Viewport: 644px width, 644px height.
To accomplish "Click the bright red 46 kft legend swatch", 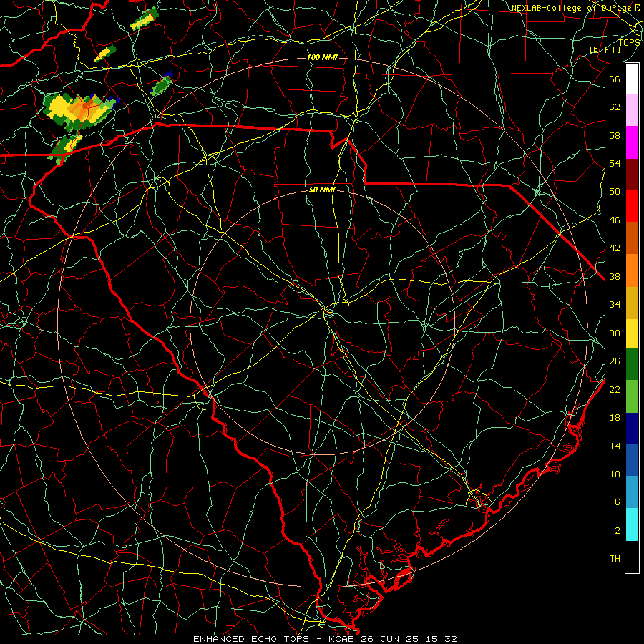I will click(632, 206).
